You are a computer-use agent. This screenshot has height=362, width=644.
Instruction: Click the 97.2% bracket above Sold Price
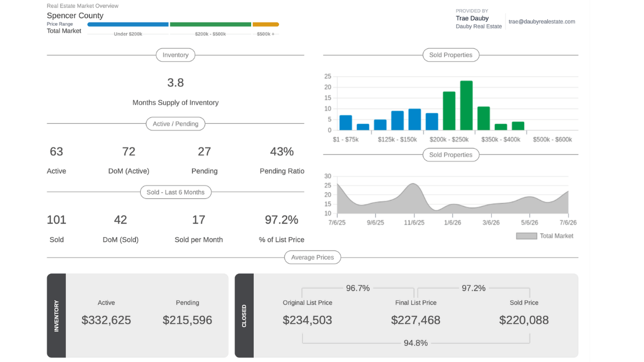[474, 288]
